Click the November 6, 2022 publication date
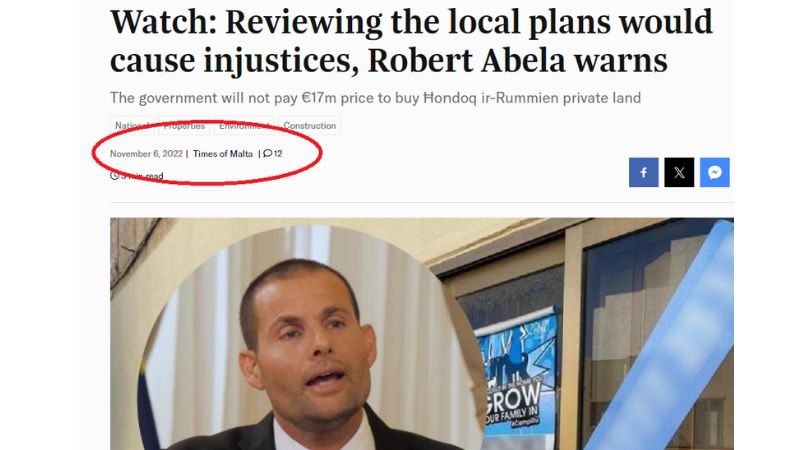Viewport: 800px width, 450px height. point(146,154)
